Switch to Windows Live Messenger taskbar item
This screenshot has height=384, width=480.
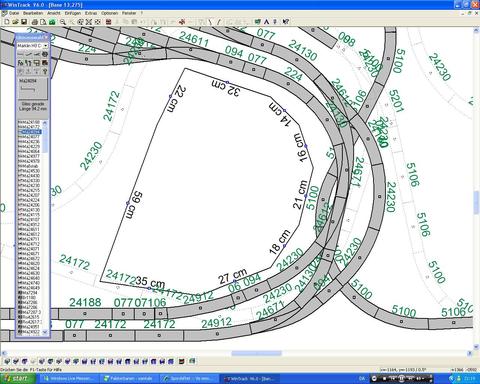pyautogui.click(x=69, y=379)
